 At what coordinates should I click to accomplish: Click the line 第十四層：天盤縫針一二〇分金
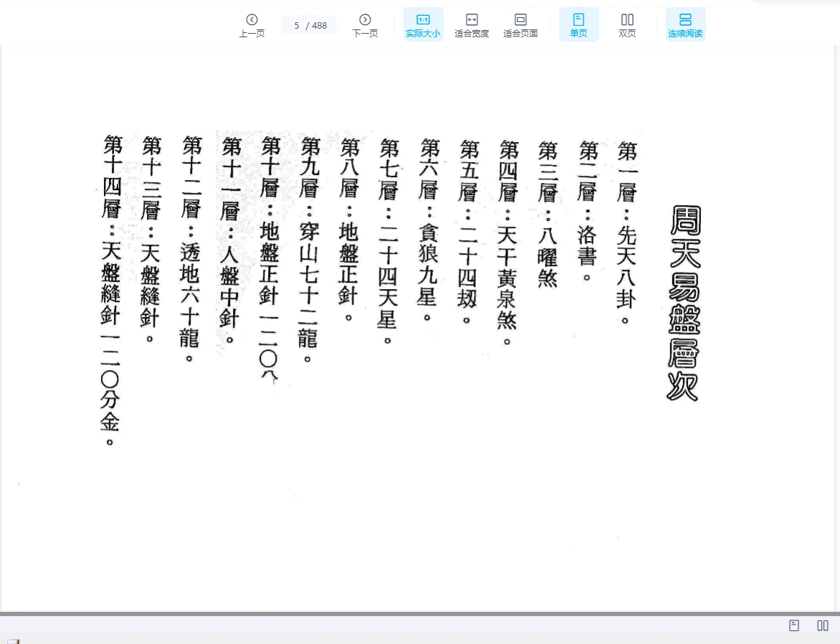pyautogui.click(x=111, y=287)
